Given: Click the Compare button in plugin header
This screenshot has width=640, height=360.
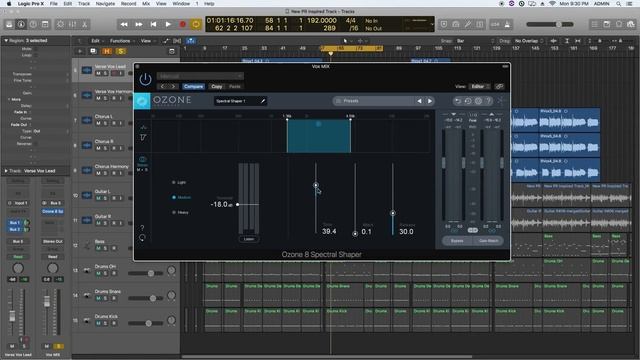Looking at the screenshot, I should 193,87.
